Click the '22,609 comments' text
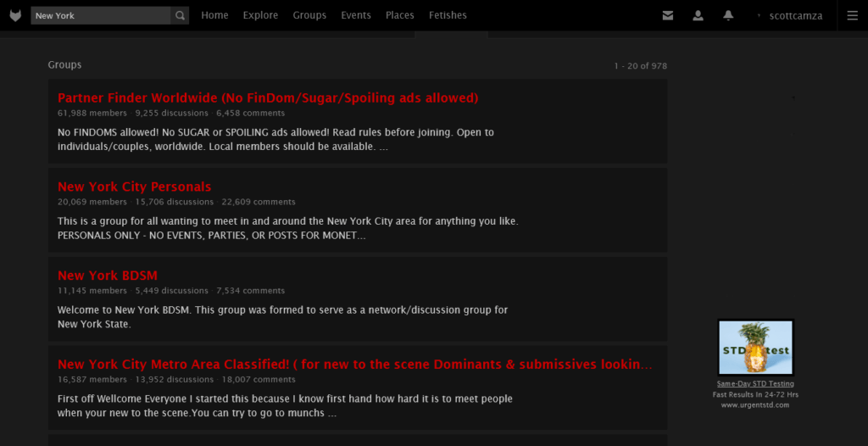The image size is (868, 446). (259, 202)
